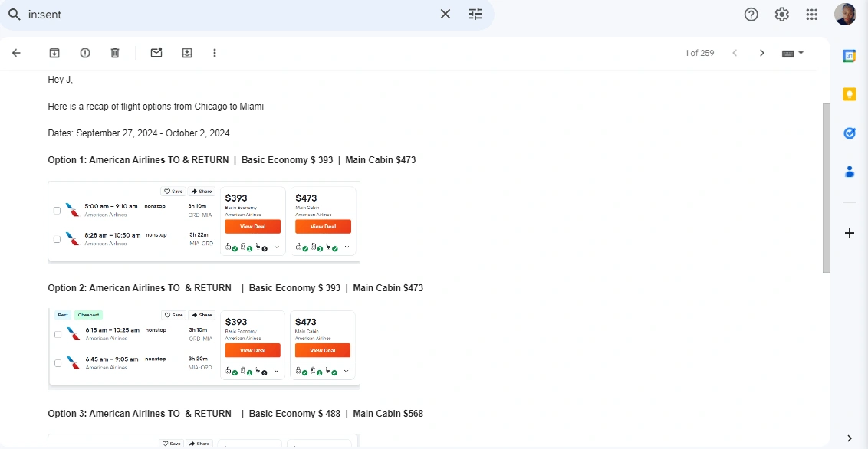Click the Best tag in Option 2 card
The width and height of the screenshot is (868, 449).
(63, 315)
